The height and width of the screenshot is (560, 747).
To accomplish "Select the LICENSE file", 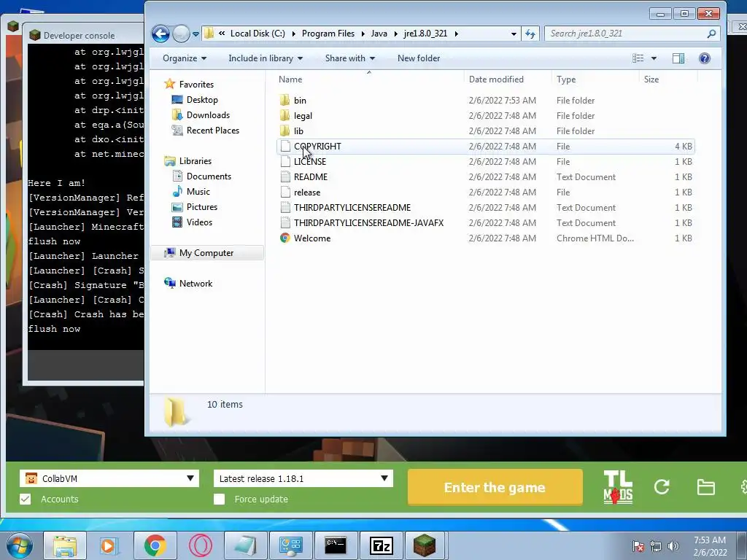I will coord(485,161).
